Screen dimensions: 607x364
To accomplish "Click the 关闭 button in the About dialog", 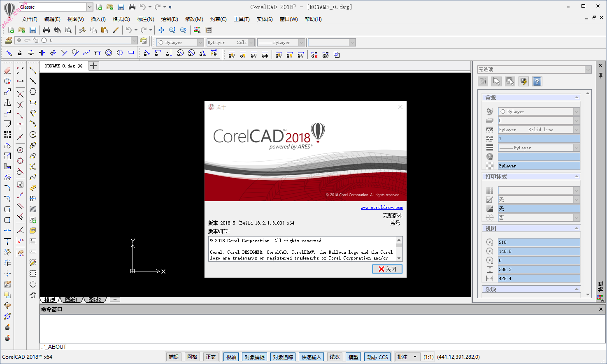I will tap(387, 269).
